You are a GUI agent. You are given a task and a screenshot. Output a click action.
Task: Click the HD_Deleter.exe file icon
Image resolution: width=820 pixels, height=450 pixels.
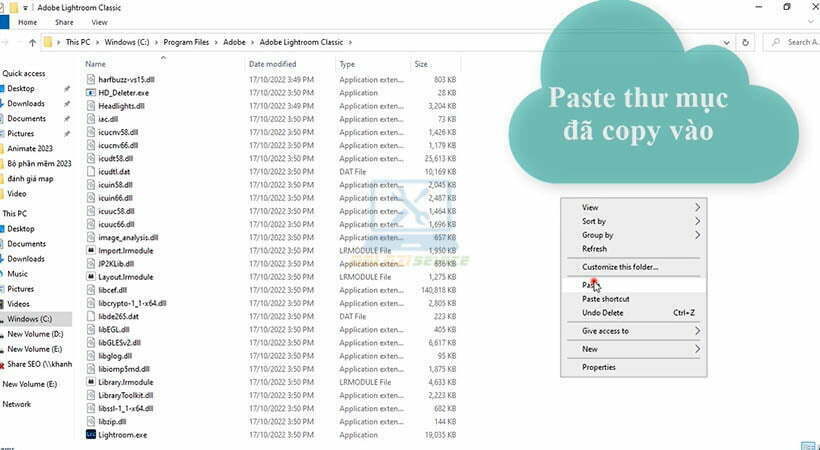[90, 92]
